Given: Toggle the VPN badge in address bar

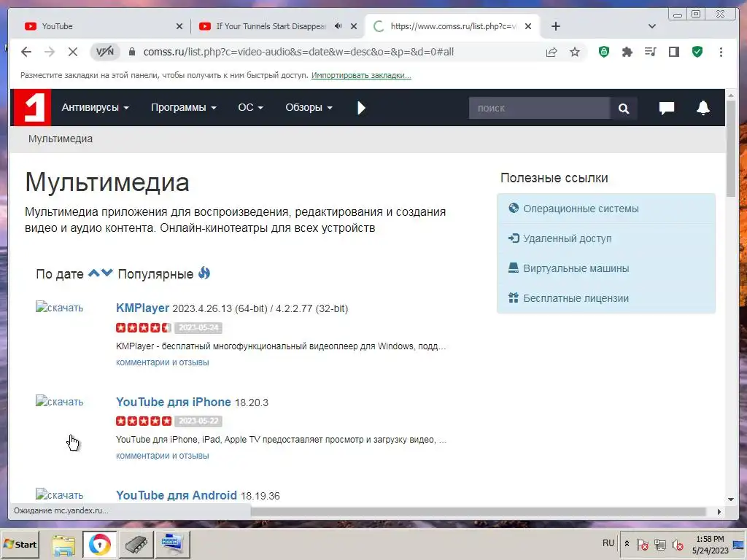Looking at the screenshot, I should (105, 52).
